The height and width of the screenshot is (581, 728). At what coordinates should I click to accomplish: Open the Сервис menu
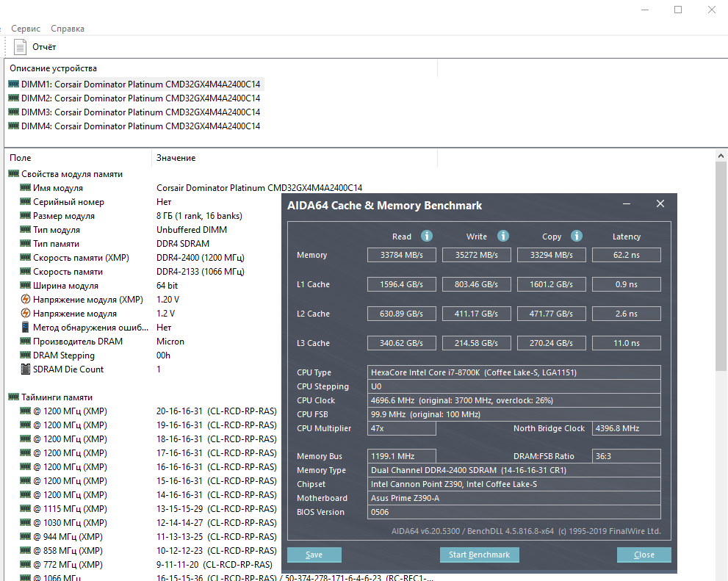26,29
